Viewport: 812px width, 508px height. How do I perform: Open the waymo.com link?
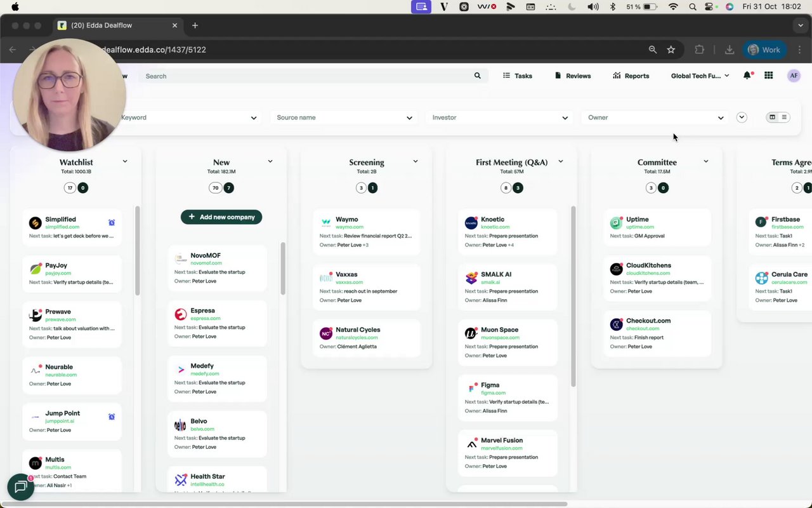[350, 227]
